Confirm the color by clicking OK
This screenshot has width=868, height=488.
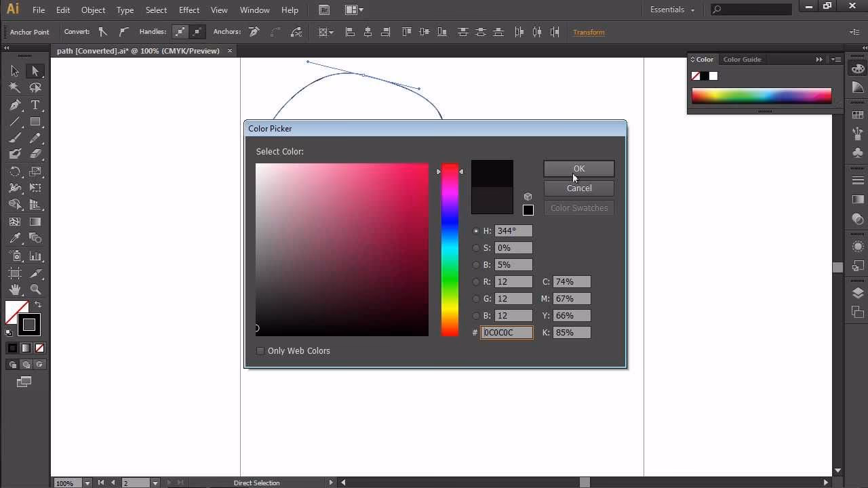[x=578, y=168]
